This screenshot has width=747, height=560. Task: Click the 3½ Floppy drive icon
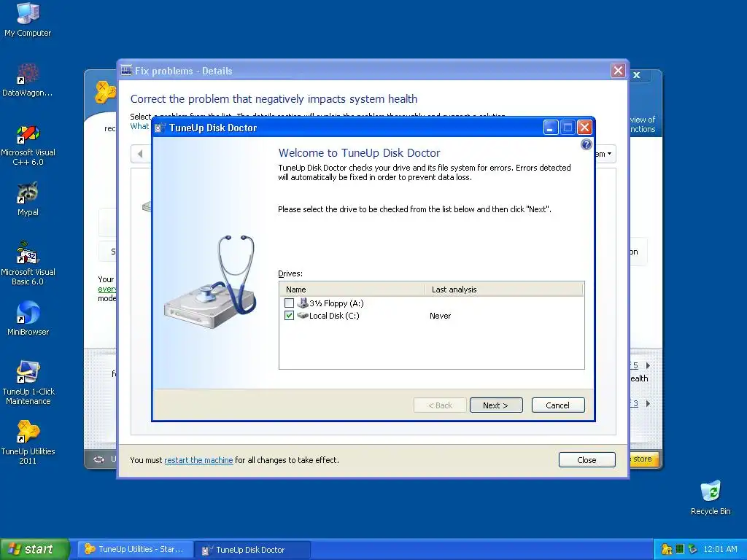point(303,303)
